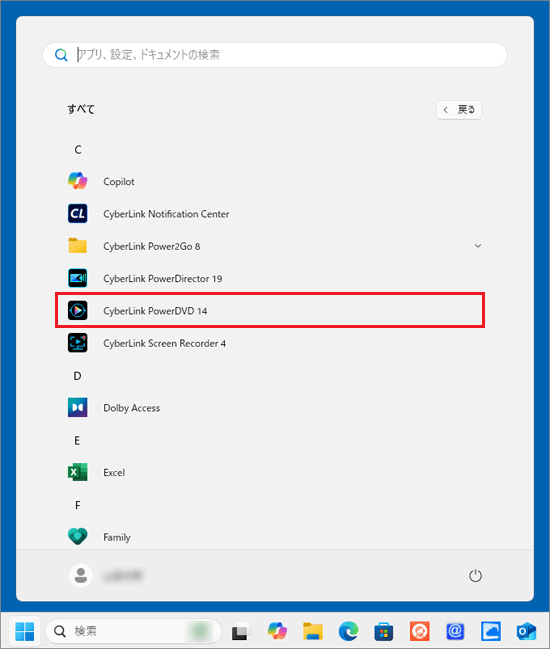
Task: Open the power options icon
Action: pos(475,575)
